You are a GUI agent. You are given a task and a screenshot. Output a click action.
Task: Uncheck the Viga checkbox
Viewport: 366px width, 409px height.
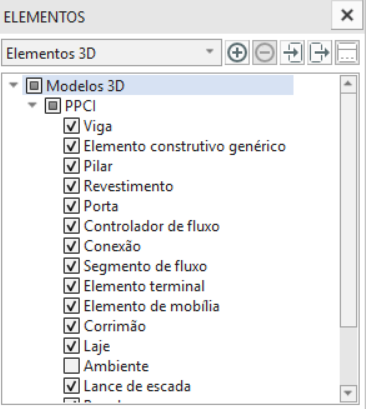tap(71, 126)
